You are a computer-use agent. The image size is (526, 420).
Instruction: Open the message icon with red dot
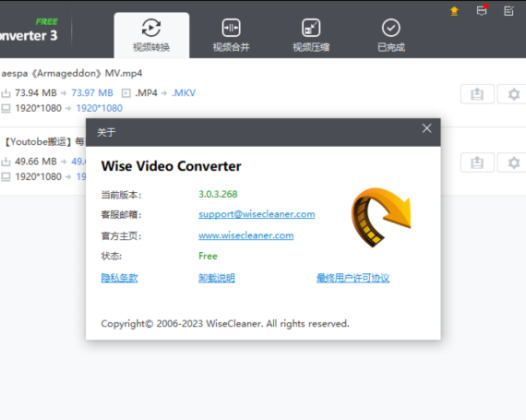482,10
